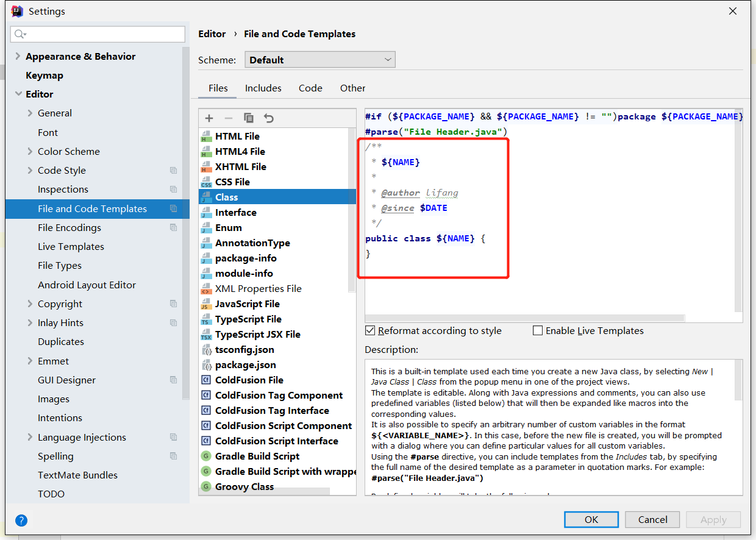Image resolution: width=756 pixels, height=540 pixels.
Task: Expand the Copyright node
Action: click(30, 304)
